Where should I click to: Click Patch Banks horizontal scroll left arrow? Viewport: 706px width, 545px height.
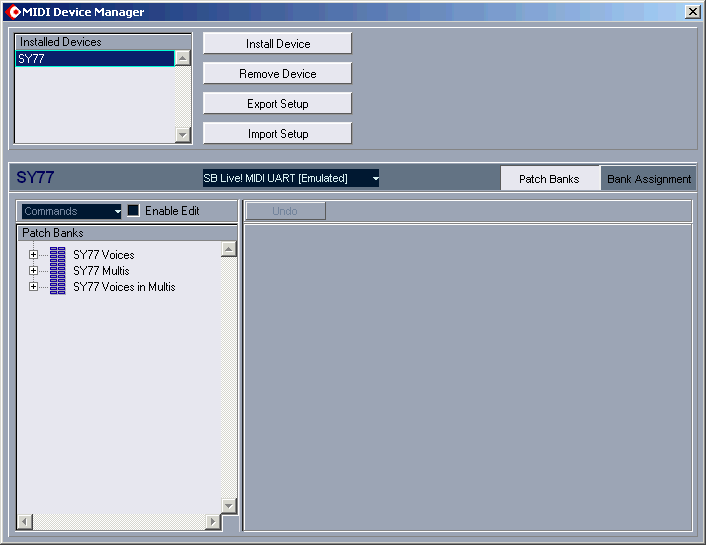tap(25, 522)
